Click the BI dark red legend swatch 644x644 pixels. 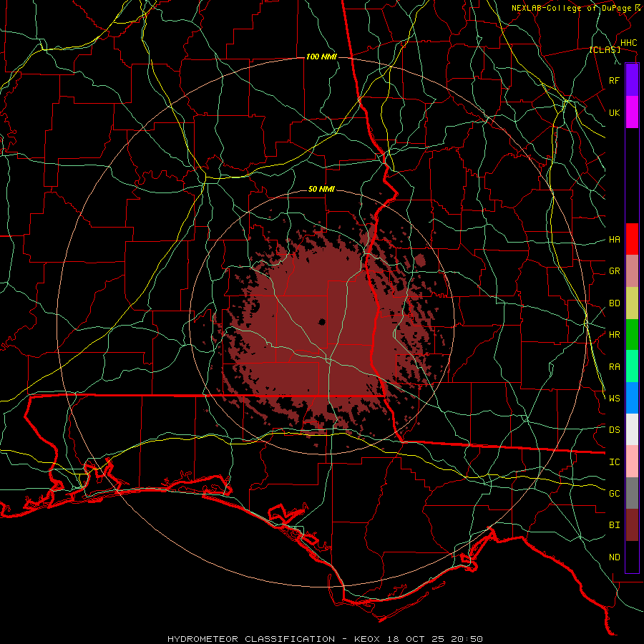click(632, 525)
